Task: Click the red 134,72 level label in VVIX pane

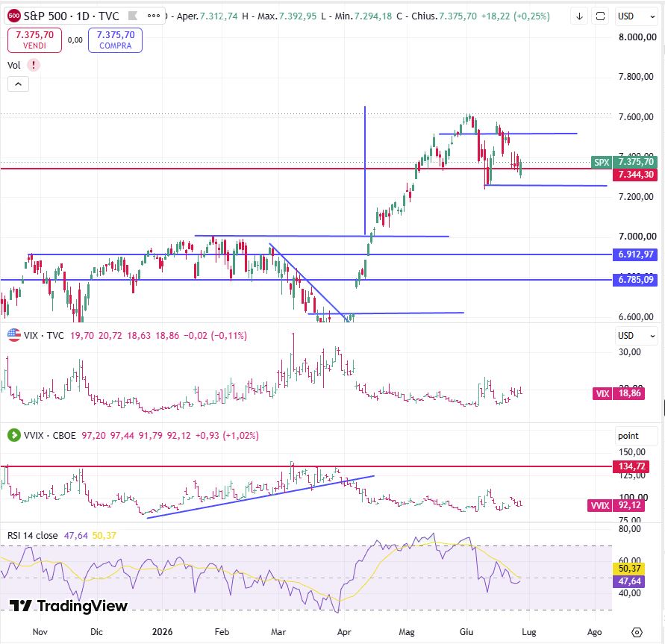Action: click(x=631, y=466)
